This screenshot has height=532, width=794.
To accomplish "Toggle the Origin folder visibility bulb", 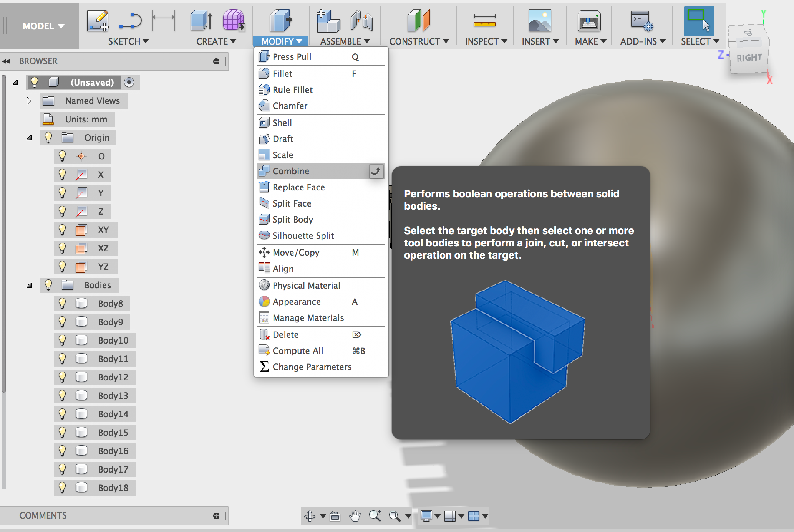I will point(48,137).
